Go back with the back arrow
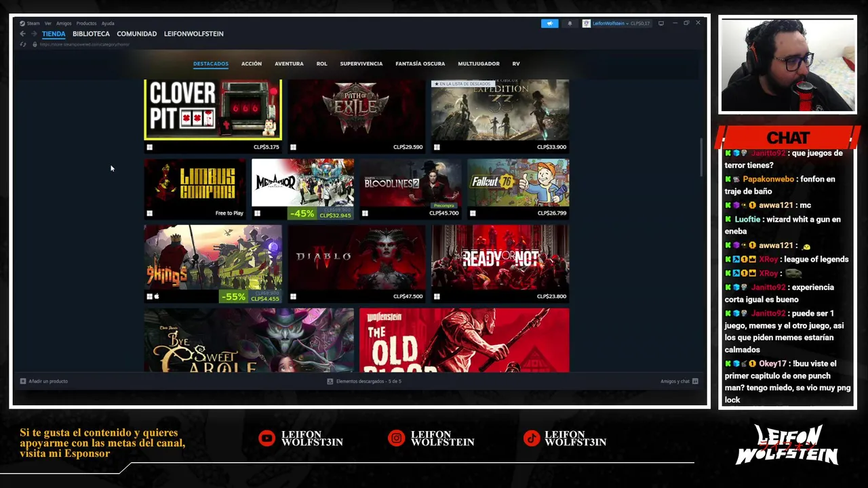The width and height of the screenshot is (868, 488). [x=22, y=34]
